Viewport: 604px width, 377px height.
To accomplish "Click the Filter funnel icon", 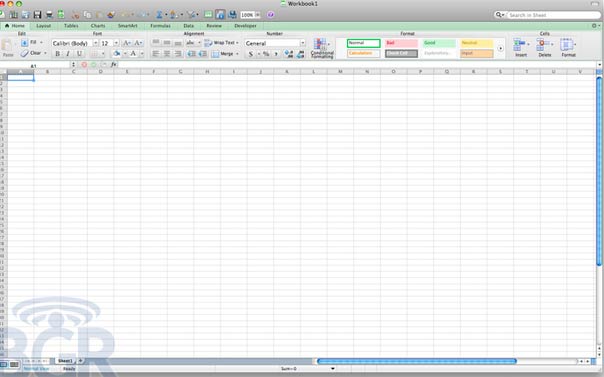I will pos(191,15).
